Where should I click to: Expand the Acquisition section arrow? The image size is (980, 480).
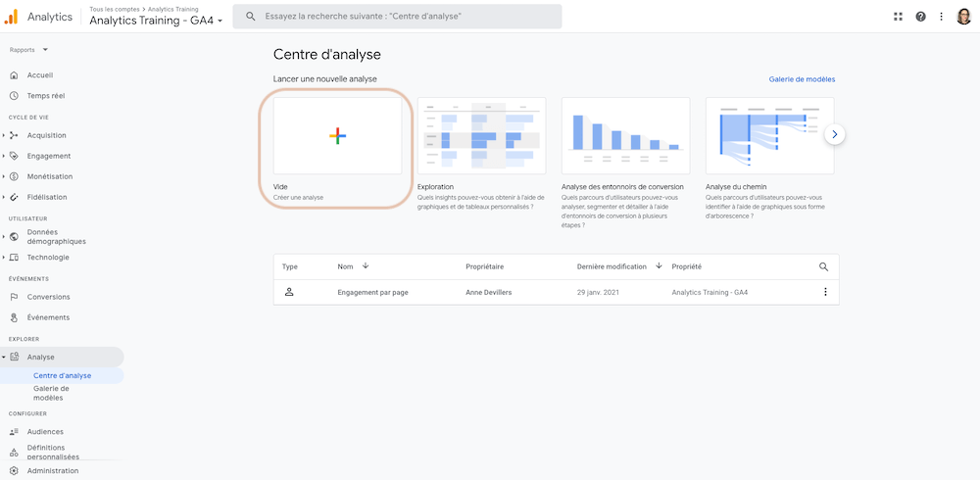pyautogui.click(x=4, y=135)
